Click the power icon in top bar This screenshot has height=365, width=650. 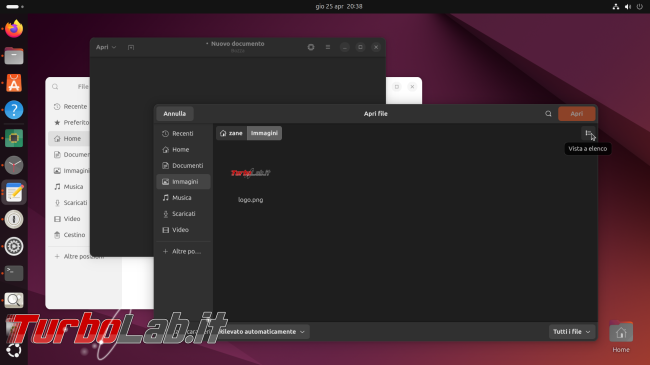640,6
